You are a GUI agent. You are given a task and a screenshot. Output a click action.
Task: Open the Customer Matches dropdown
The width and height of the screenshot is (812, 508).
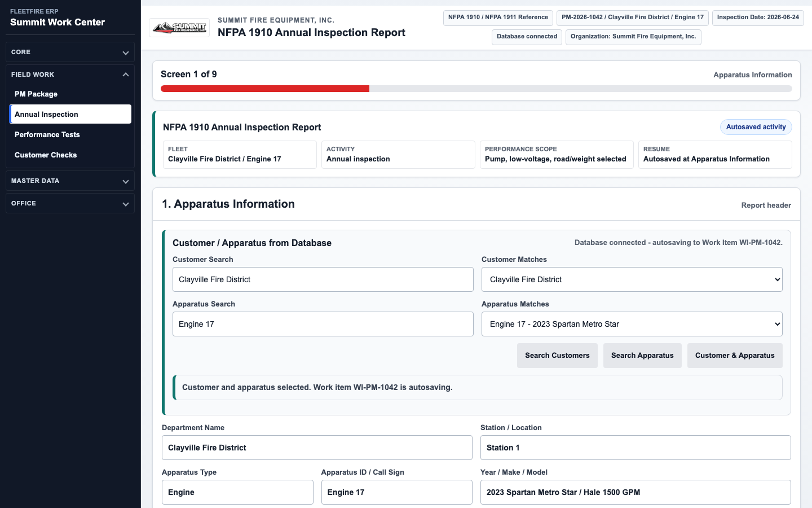tap(632, 279)
